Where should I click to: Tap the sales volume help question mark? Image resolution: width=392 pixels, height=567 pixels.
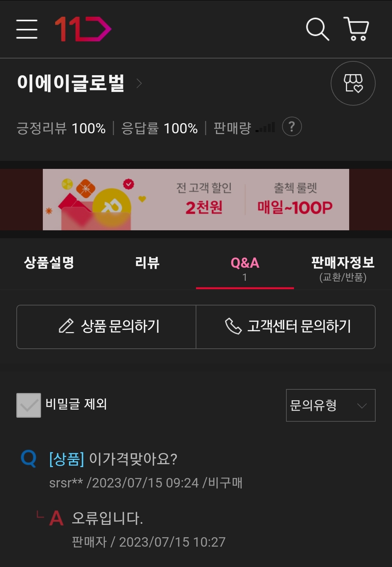click(x=292, y=127)
